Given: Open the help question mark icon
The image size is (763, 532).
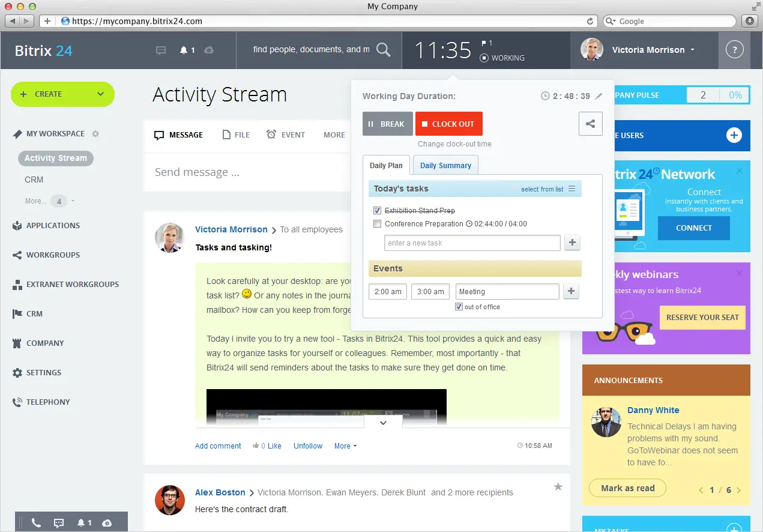Looking at the screenshot, I should [x=734, y=50].
